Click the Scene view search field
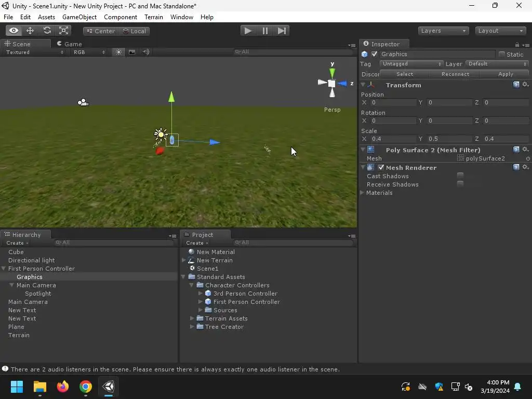Screen dimensions: 532x399 (x=294, y=51)
